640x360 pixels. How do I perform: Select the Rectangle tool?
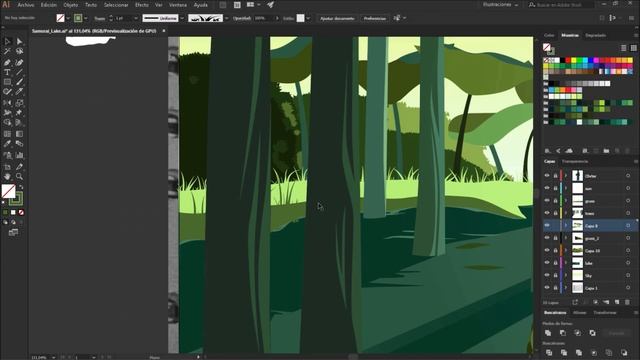coord(7,82)
